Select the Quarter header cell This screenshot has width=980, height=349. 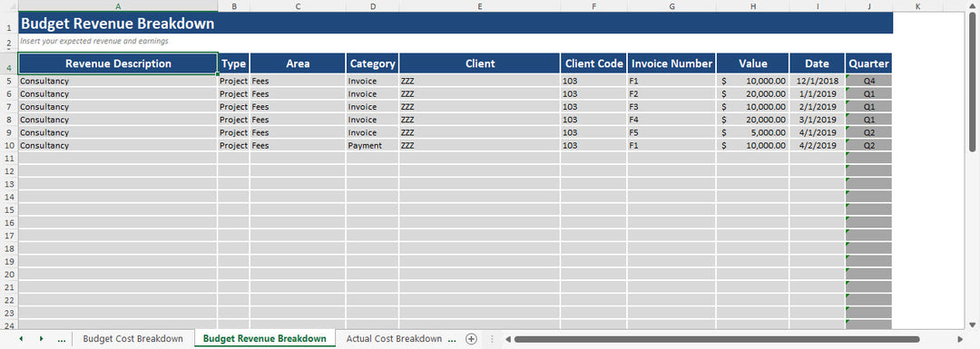coord(868,63)
